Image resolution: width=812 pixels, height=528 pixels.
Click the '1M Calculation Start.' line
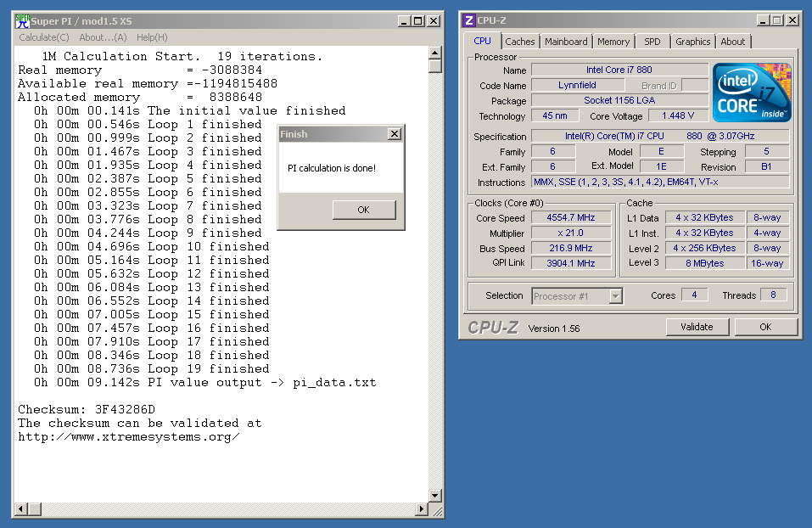[182, 56]
